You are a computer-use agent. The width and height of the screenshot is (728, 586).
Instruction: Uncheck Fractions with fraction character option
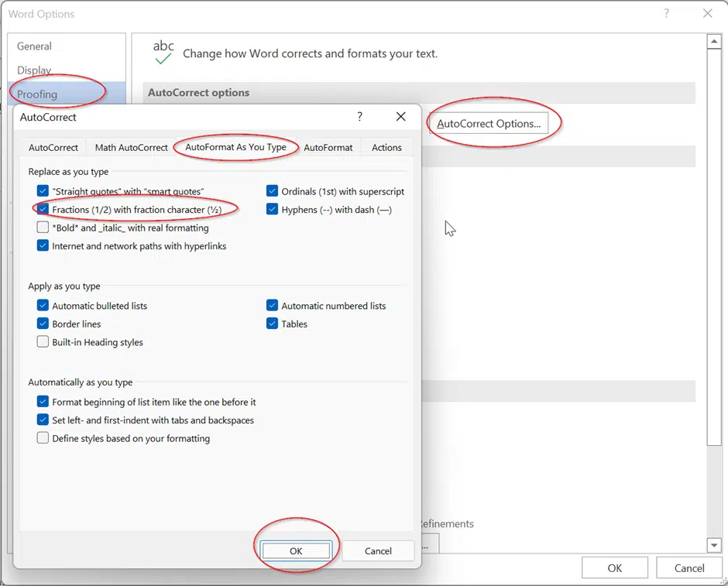[x=43, y=209]
